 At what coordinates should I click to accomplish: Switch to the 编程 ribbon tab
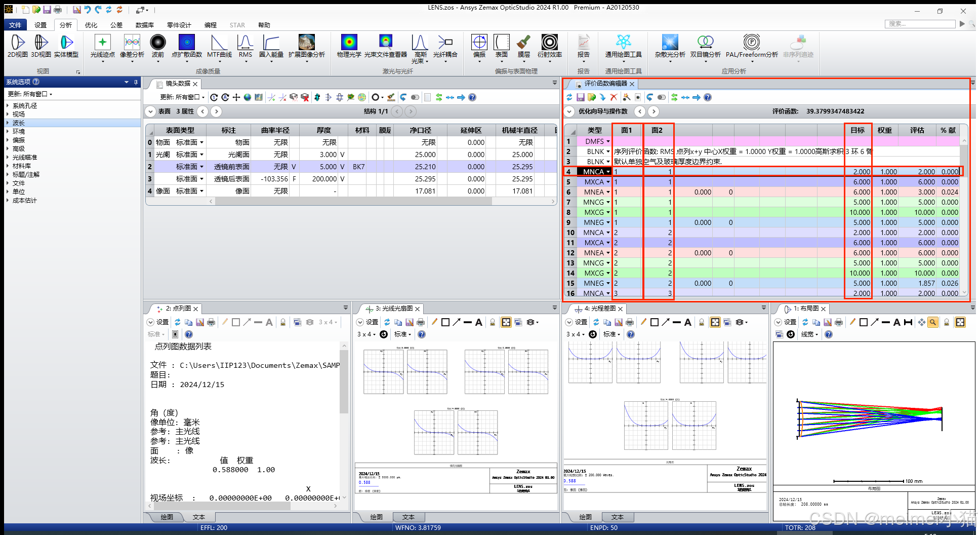coord(211,25)
